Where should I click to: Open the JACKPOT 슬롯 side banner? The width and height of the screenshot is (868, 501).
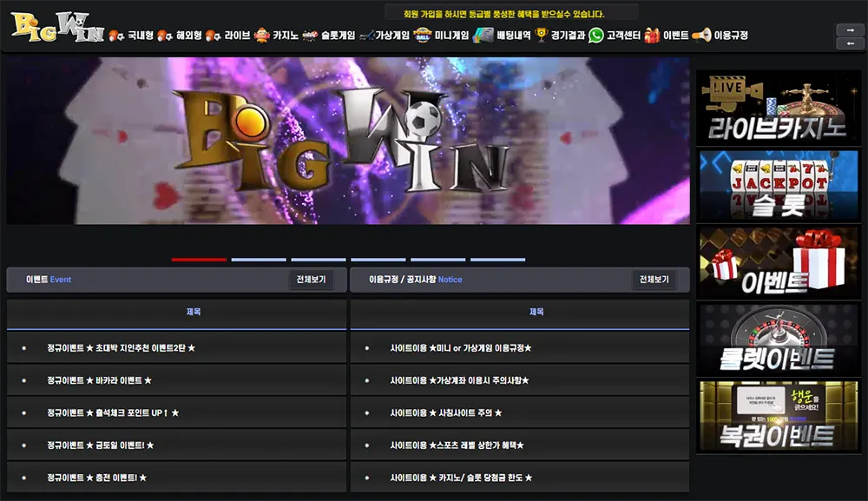(779, 186)
